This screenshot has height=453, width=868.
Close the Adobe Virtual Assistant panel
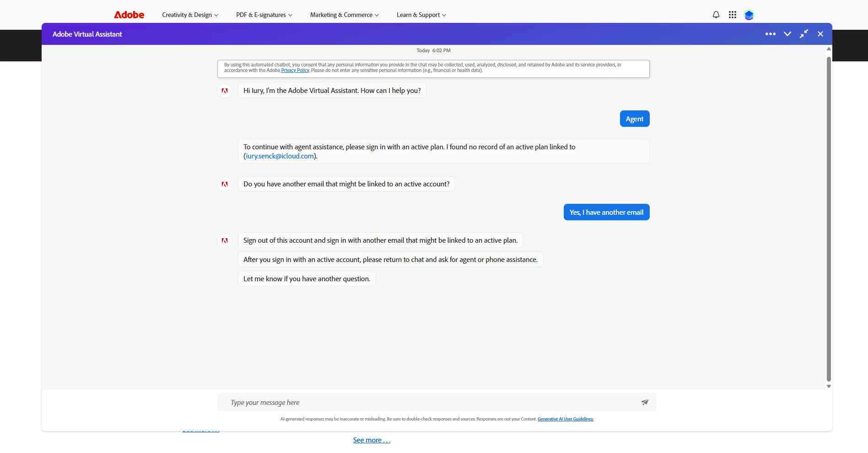[820, 34]
